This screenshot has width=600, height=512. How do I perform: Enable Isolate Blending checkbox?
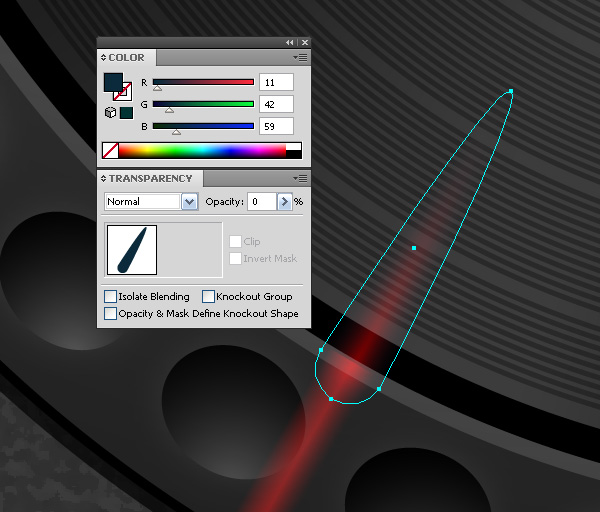coord(110,297)
